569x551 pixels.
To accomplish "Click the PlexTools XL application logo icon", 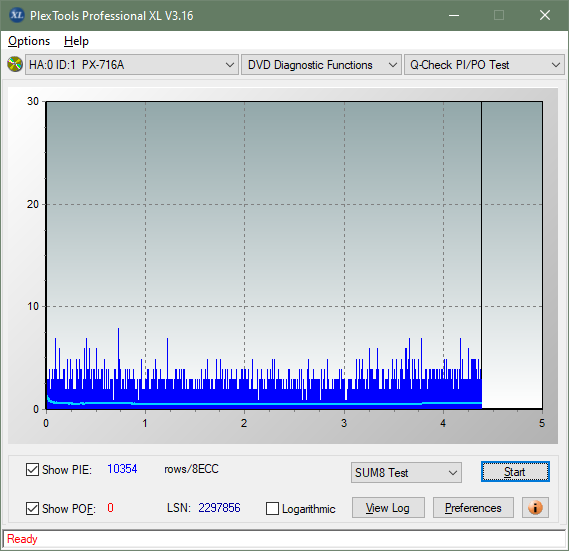I will (x=16, y=16).
